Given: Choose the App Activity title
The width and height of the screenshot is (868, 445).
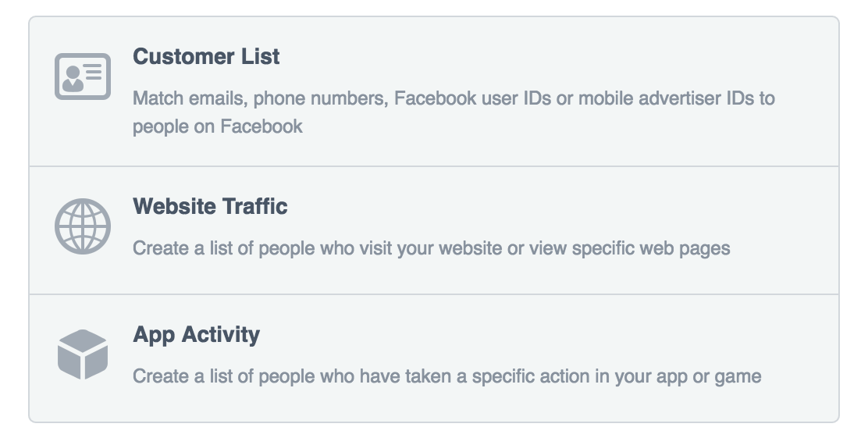Looking at the screenshot, I should [x=196, y=335].
